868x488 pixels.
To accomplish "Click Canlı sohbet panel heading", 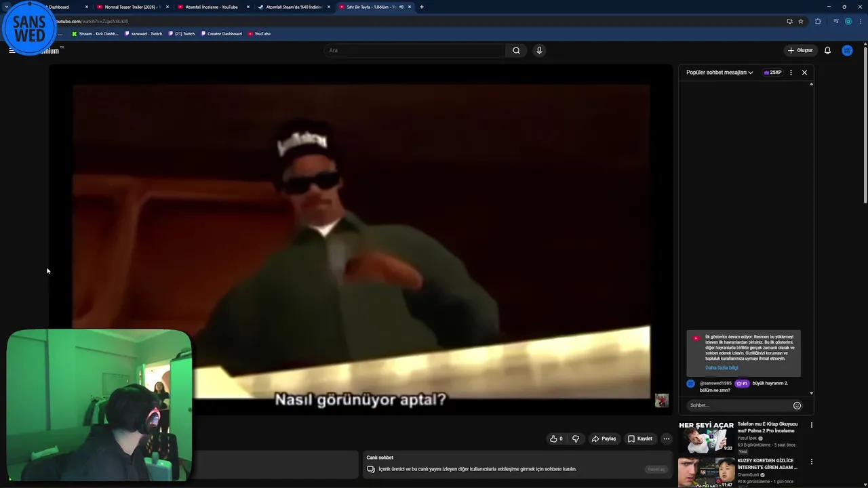I will coord(380,457).
